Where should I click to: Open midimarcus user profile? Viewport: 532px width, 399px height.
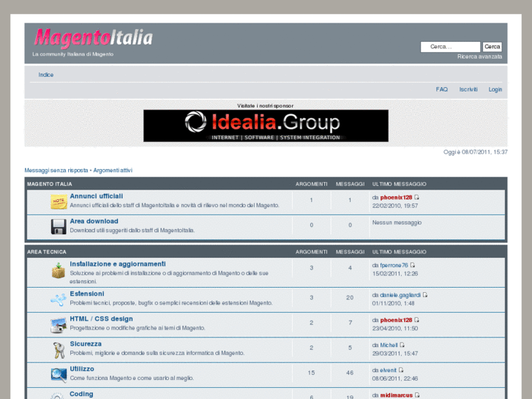point(397,395)
